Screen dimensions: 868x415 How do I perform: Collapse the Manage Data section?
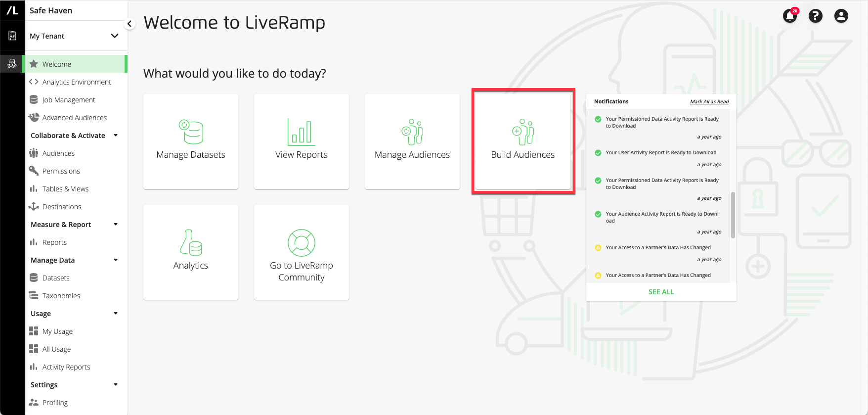pos(116,260)
